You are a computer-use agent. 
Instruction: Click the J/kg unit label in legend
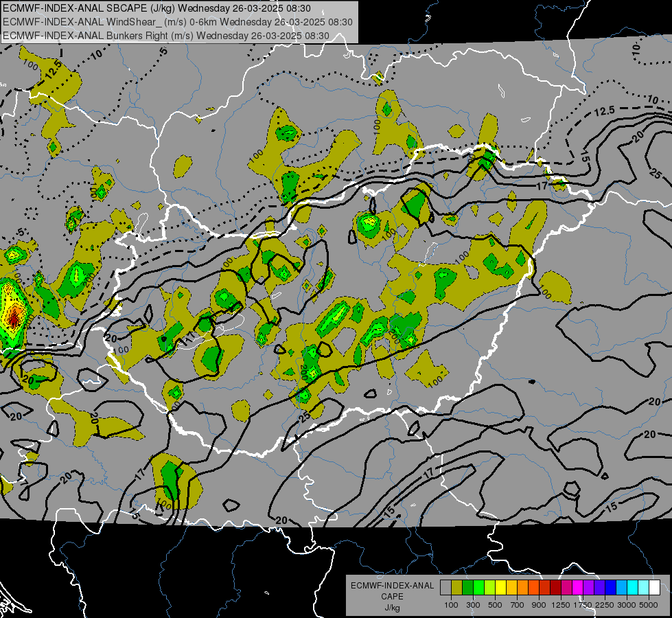coord(392,608)
